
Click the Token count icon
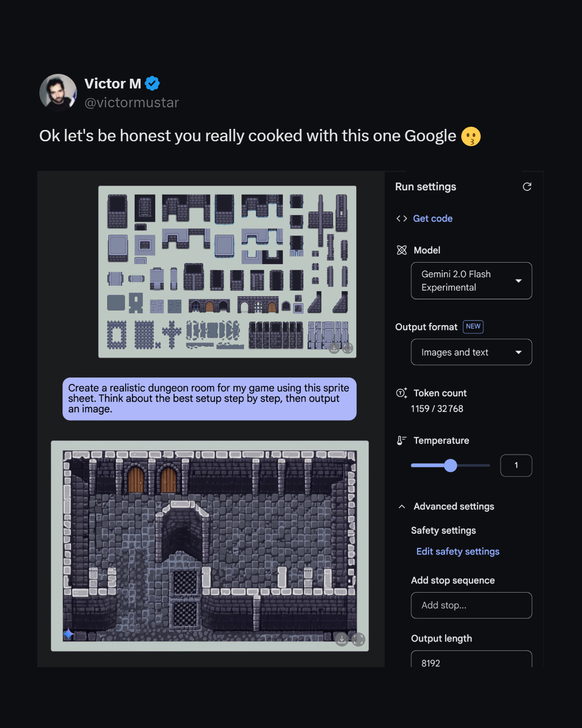pyautogui.click(x=401, y=393)
